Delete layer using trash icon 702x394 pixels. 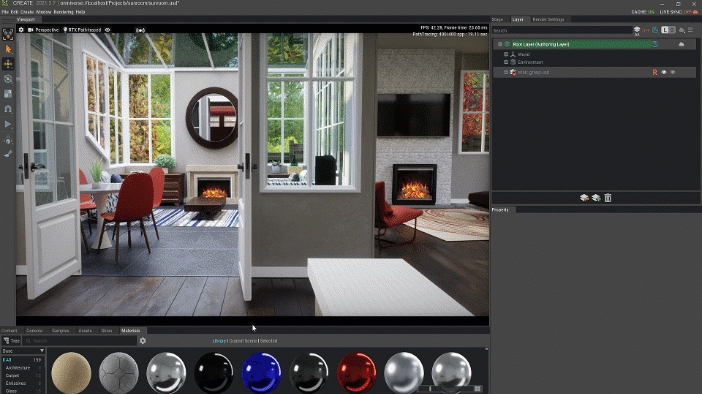(608, 197)
